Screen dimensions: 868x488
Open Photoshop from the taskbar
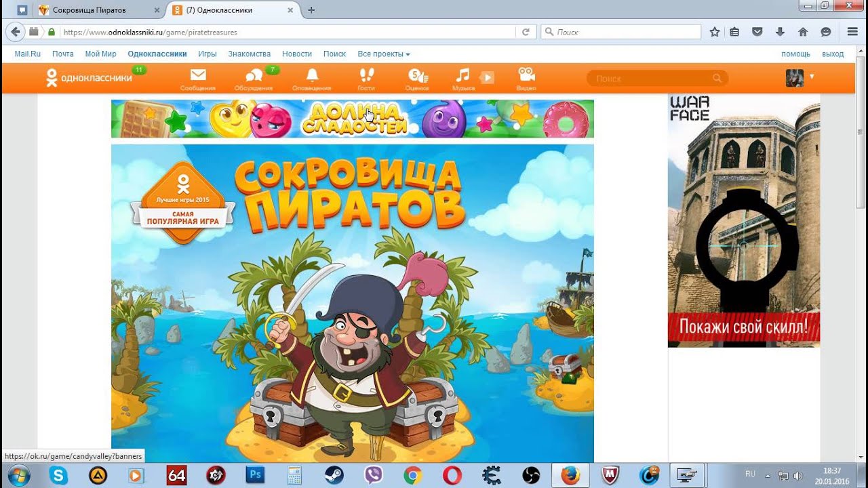pos(255,476)
